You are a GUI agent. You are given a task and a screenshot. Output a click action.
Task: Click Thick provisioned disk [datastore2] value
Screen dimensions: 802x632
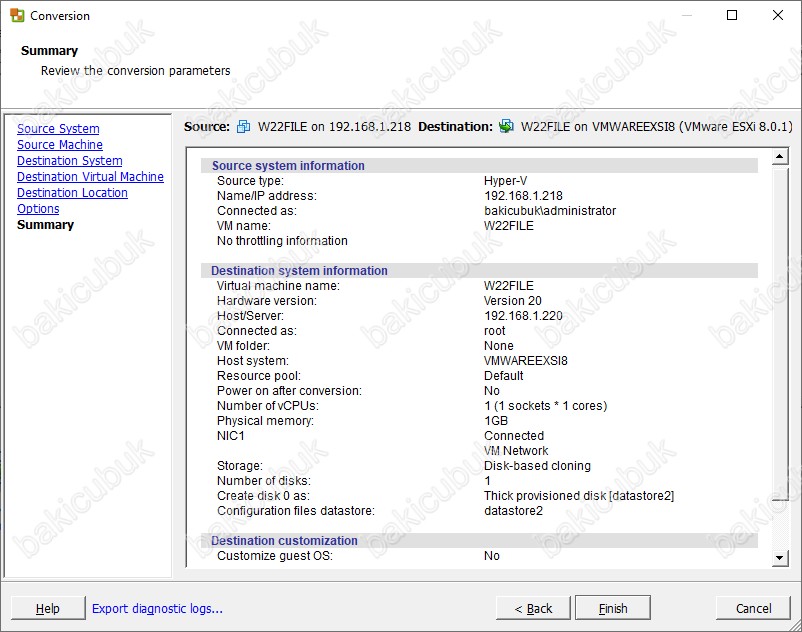(579, 496)
